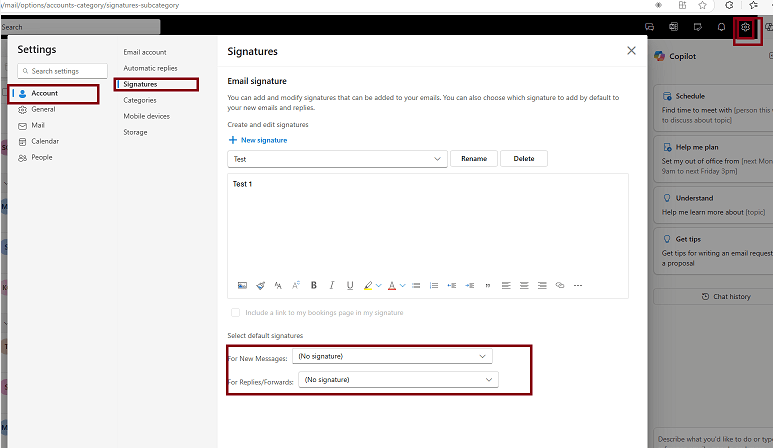Open the font chooser in signature toolbar

pyautogui.click(x=278, y=285)
